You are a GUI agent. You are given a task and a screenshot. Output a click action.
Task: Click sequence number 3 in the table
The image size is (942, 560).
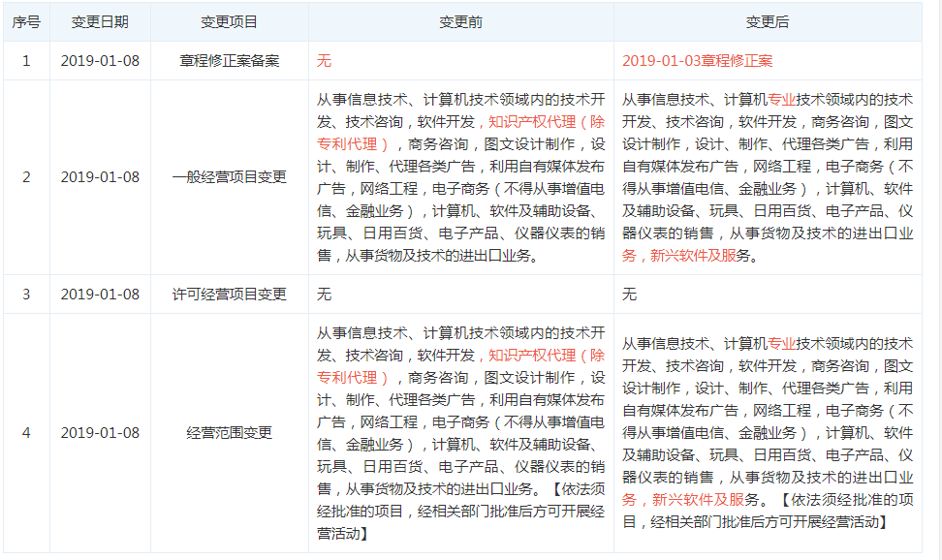click(26, 294)
